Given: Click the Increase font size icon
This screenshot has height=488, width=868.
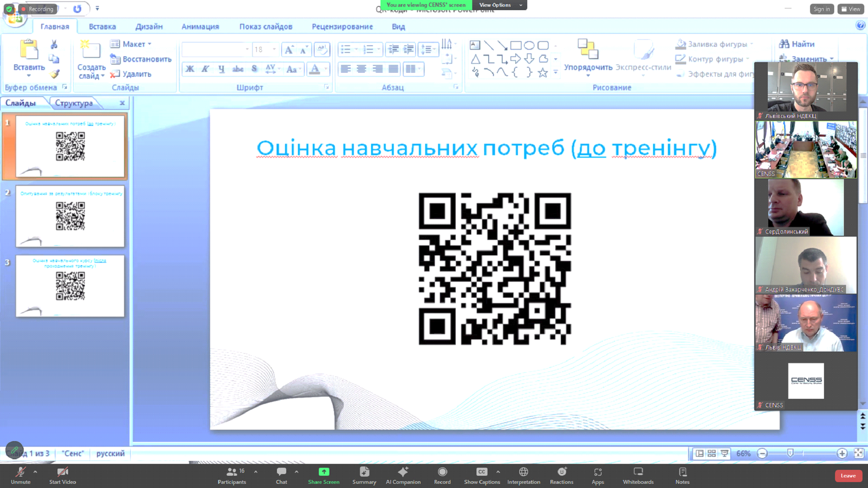Looking at the screenshot, I should coord(289,50).
